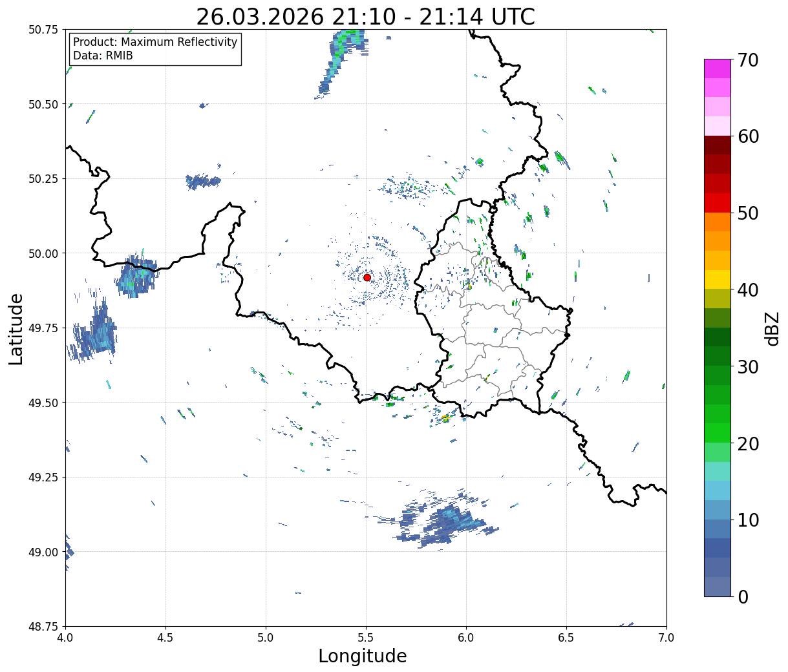The image size is (788, 672).
Task: Click the 30 tick label on colorbar
Action: pos(748,366)
